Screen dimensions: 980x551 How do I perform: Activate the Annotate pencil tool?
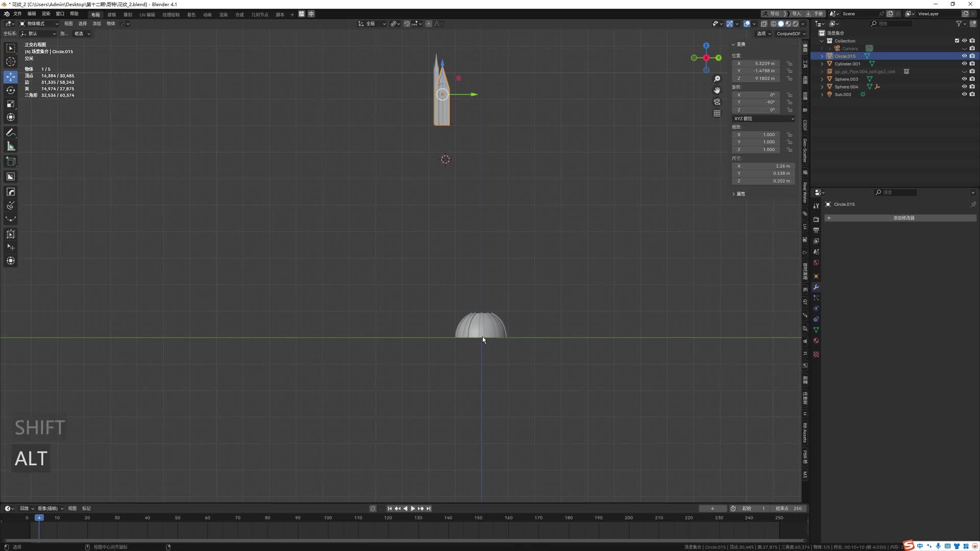point(11,133)
